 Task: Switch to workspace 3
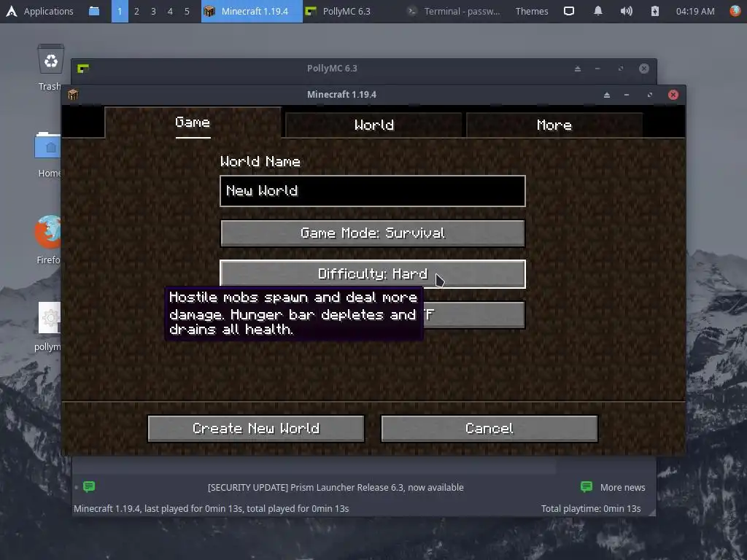153,11
